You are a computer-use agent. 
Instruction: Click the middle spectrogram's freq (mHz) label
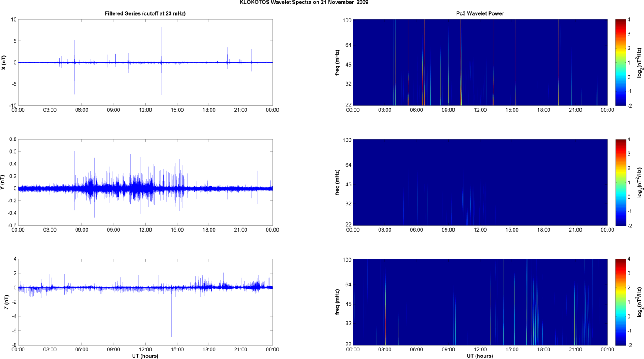click(338, 182)
